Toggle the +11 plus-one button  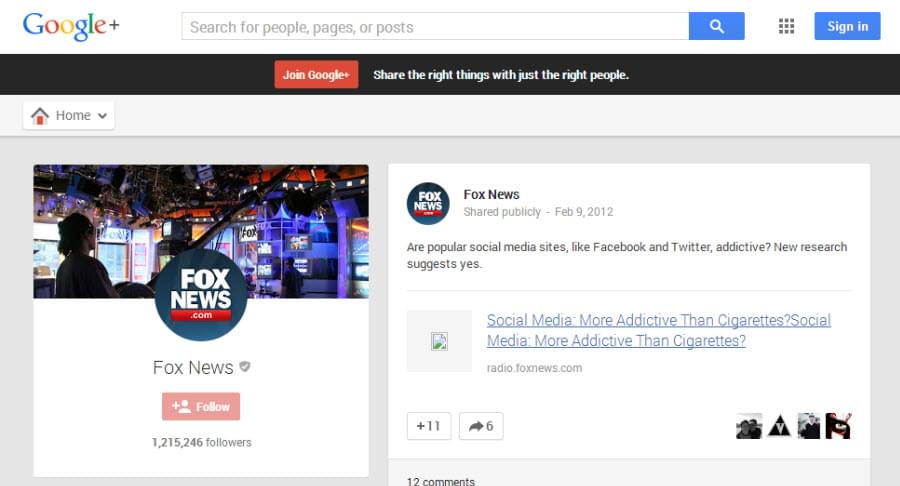pyautogui.click(x=429, y=426)
